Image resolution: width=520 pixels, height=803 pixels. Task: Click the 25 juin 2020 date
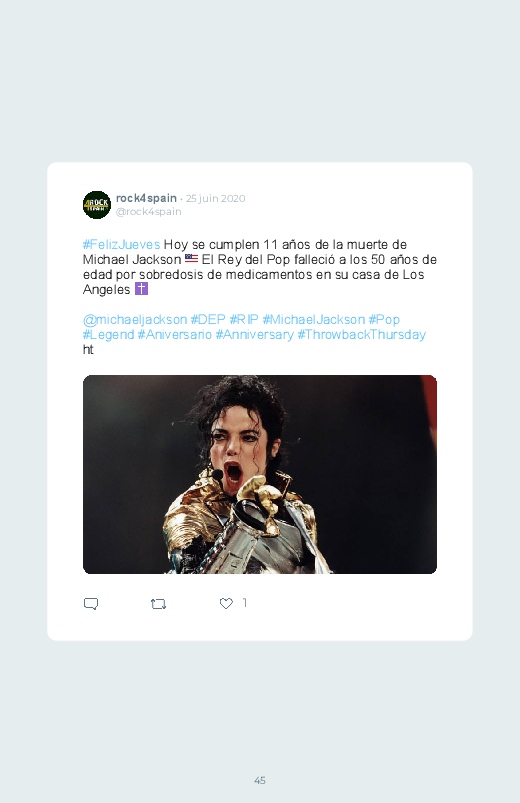[216, 199]
